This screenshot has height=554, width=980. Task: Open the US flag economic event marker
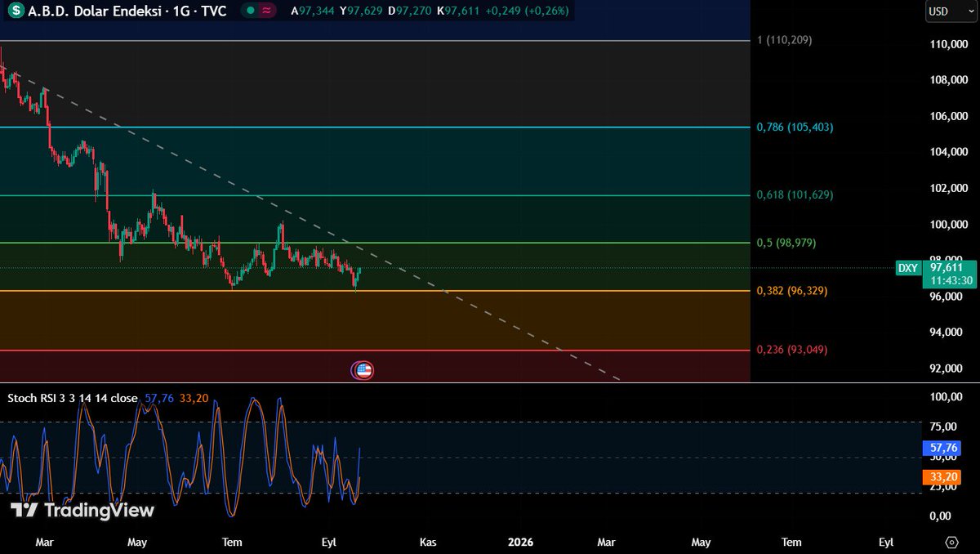(363, 370)
